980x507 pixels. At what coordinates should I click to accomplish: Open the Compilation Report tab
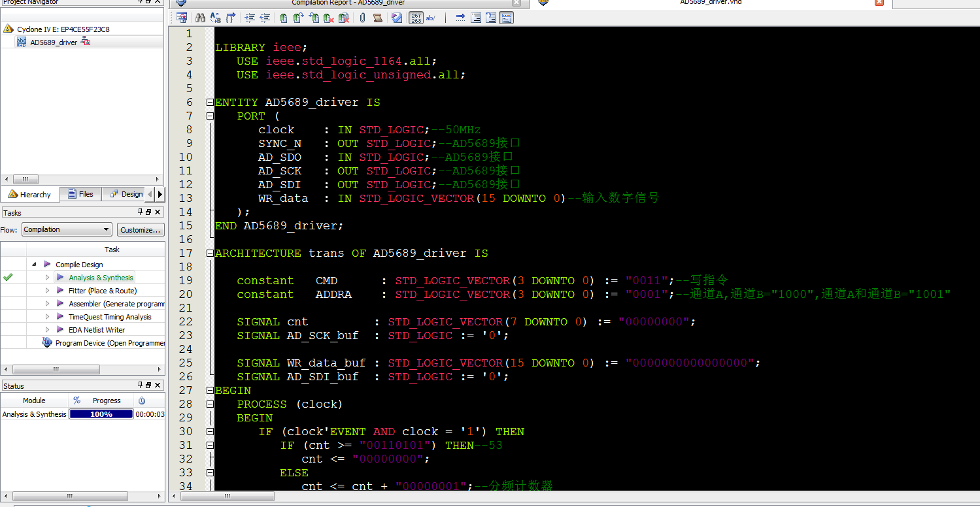point(348,3)
